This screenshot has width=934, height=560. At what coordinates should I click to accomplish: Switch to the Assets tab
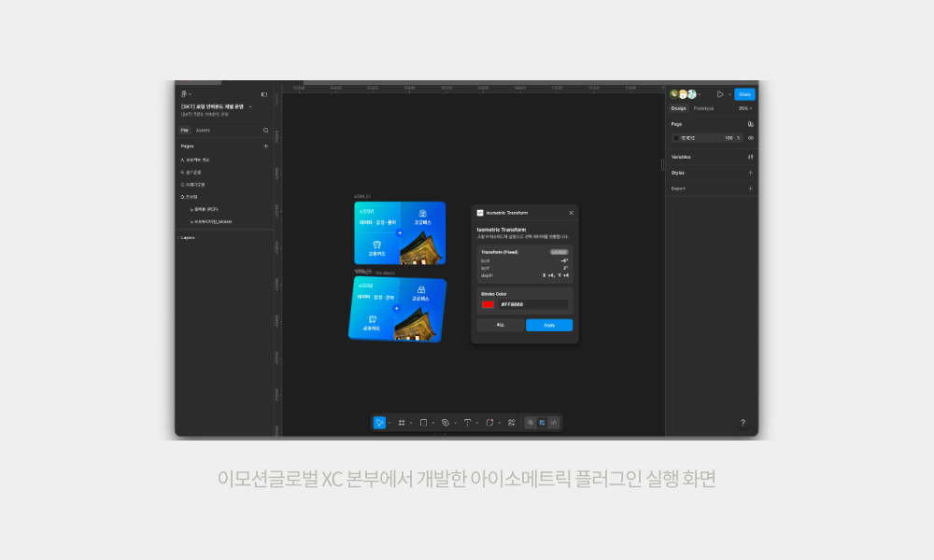coord(203,130)
